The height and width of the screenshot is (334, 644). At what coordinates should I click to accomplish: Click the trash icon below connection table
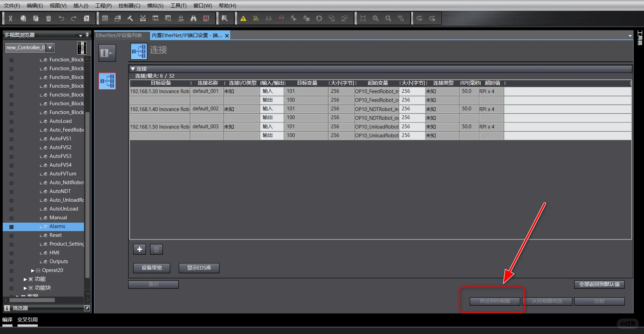click(x=156, y=249)
